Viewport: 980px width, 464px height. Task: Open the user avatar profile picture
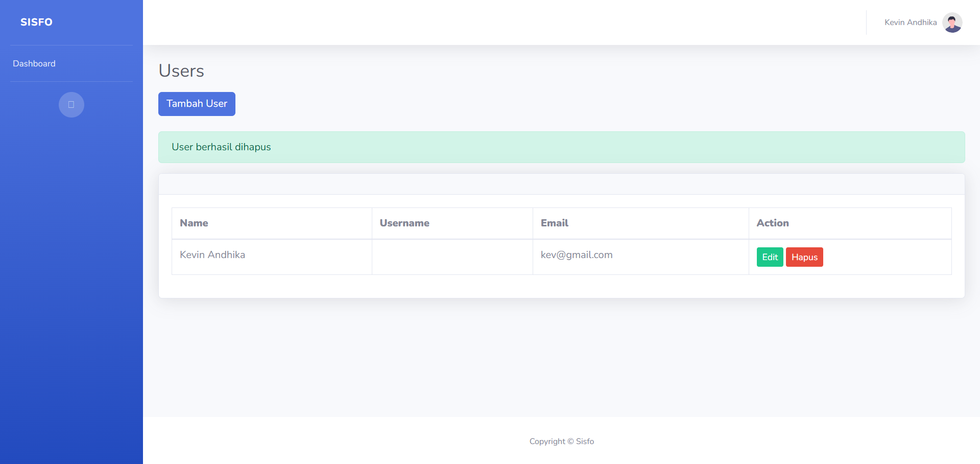coord(952,22)
